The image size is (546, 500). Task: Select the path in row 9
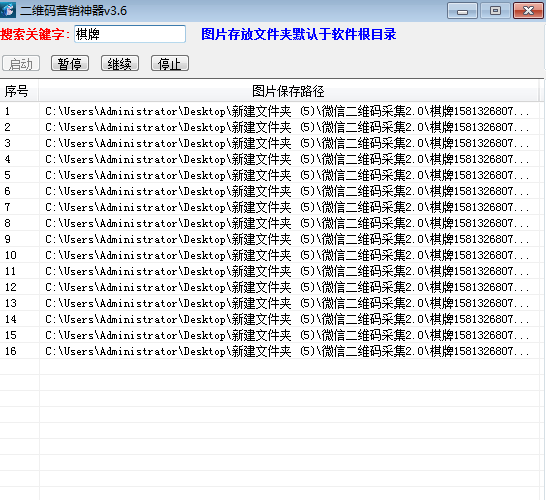click(x=287, y=239)
